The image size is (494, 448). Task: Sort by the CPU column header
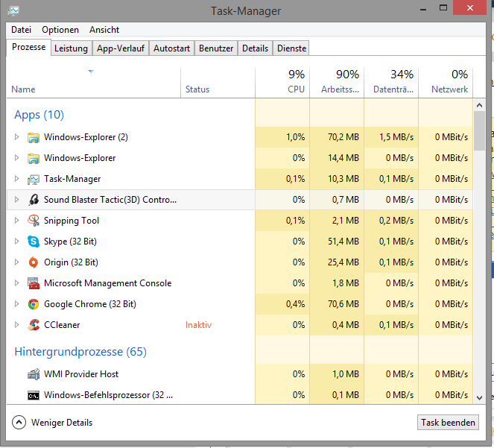tap(282, 83)
